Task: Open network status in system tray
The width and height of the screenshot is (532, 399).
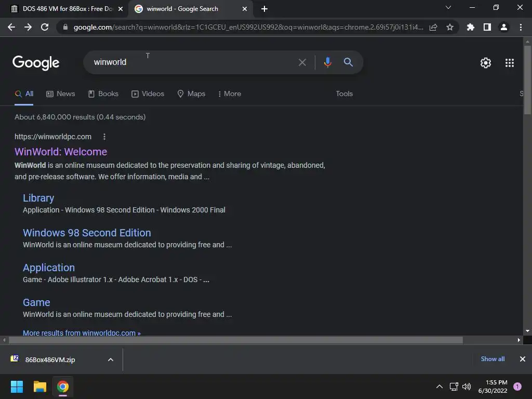Action: [454, 387]
